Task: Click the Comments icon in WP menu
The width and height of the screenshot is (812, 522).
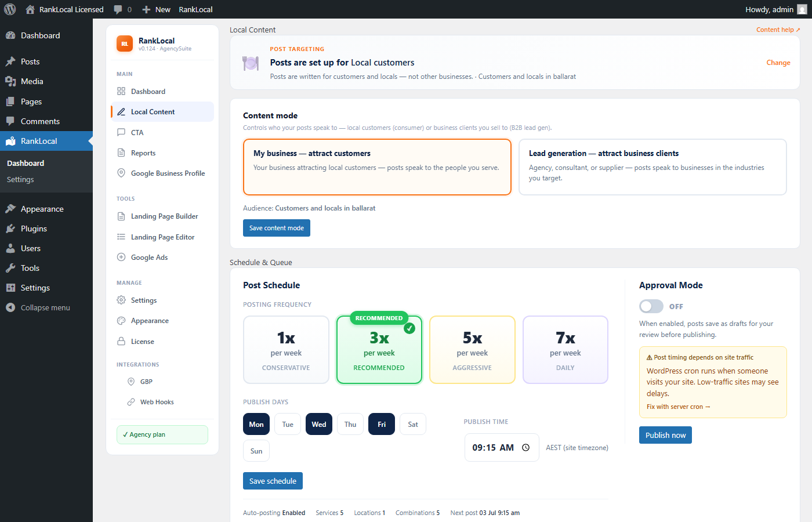Action: tap(10, 121)
